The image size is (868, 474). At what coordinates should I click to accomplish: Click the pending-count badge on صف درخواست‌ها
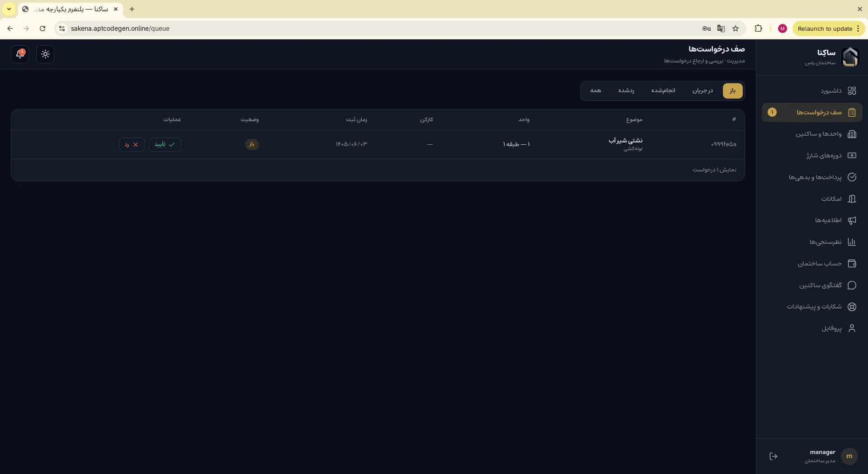point(772,112)
